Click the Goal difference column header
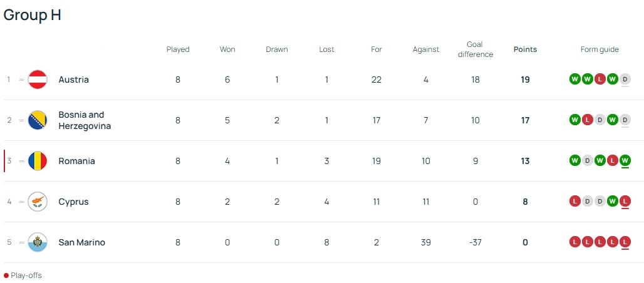The height and width of the screenshot is (283, 644). (x=475, y=49)
